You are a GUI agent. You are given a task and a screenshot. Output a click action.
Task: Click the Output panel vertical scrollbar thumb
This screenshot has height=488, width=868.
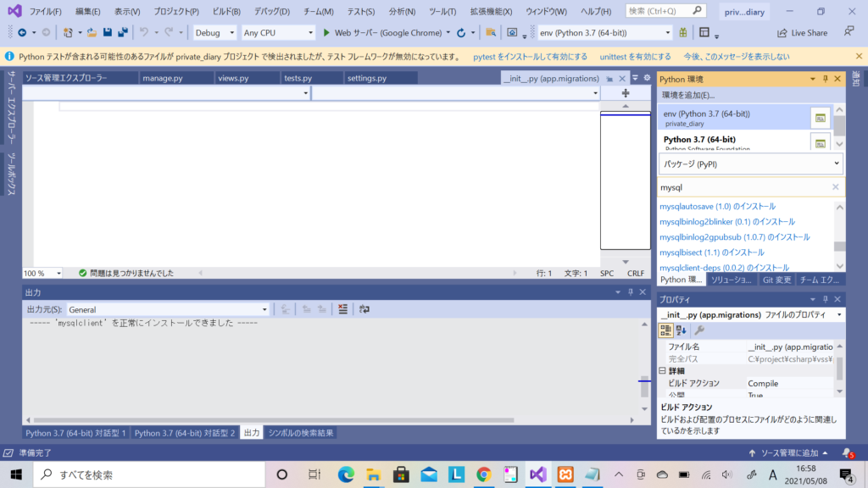point(644,388)
